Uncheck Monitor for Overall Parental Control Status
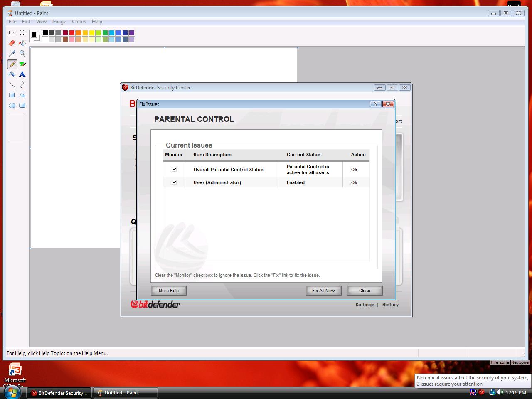Viewport: 532px width, 399px height. 174,169
